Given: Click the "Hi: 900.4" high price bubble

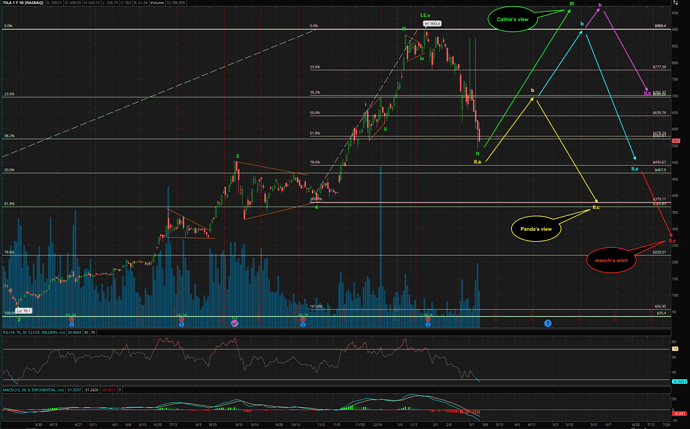Looking at the screenshot, I should pos(434,22).
